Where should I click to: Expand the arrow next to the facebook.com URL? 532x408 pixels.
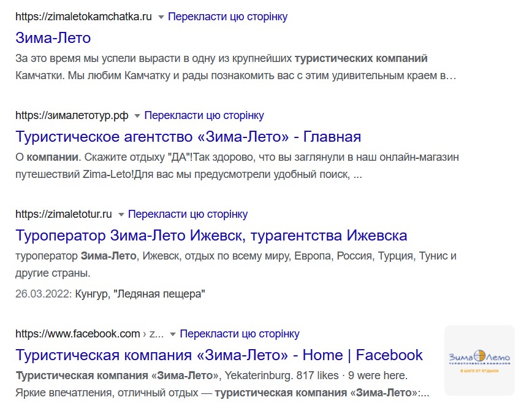(173, 334)
